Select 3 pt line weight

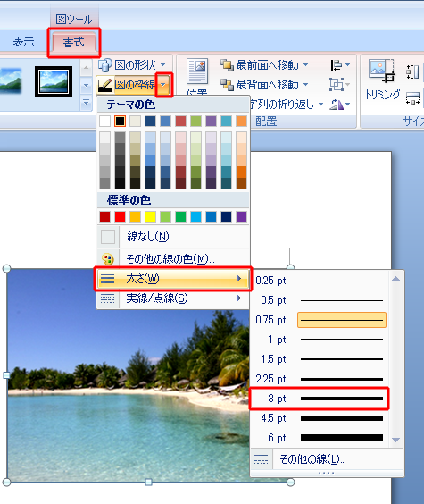320,399
